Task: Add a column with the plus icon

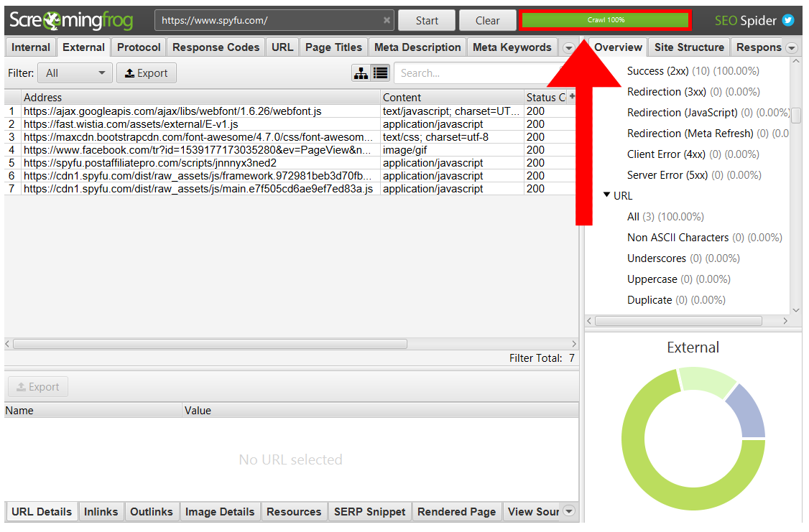Action: point(572,96)
